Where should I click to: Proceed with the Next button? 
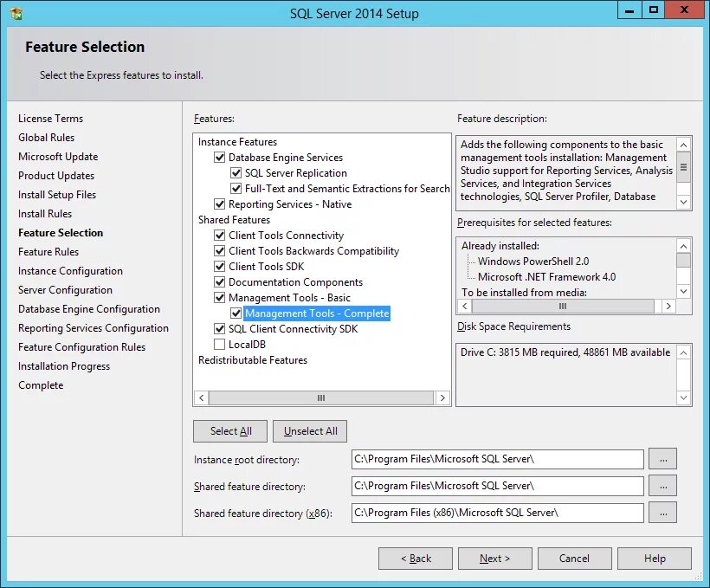point(495,559)
